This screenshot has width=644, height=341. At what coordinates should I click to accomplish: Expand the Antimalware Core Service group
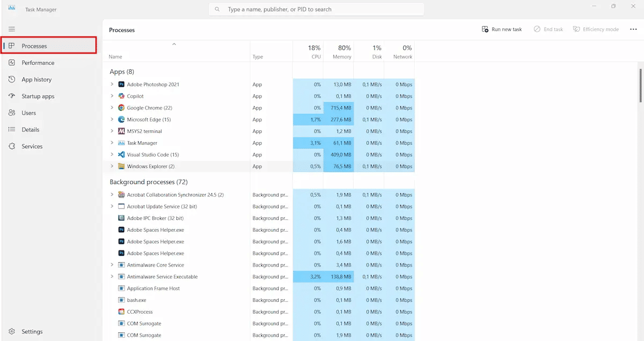coord(112,265)
